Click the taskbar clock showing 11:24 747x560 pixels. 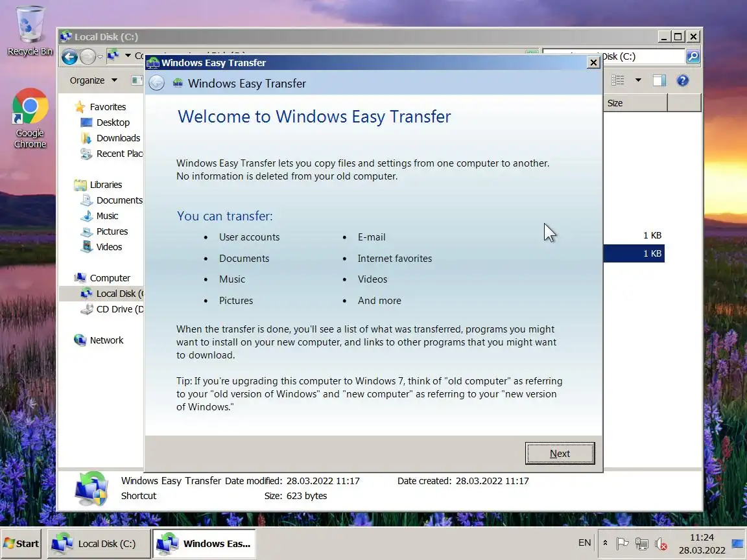(x=702, y=544)
